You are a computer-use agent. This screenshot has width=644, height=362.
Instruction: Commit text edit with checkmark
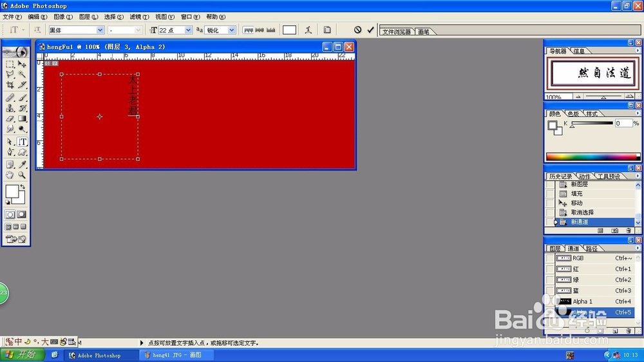click(370, 30)
